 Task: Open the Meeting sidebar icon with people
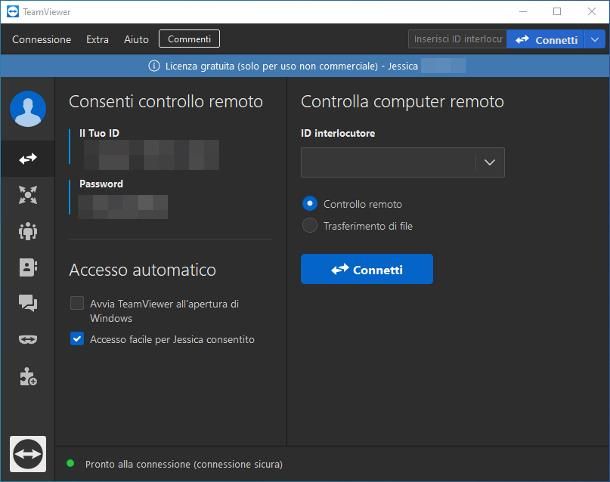28,231
